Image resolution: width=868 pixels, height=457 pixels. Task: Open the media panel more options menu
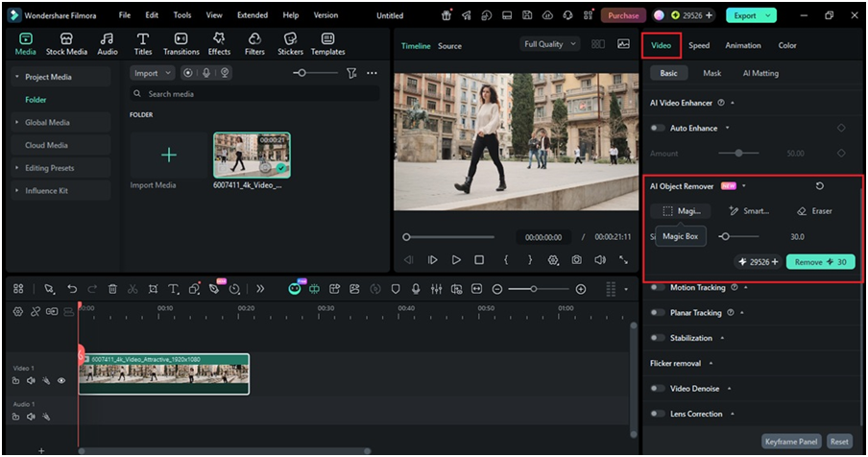pyautogui.click(x=372, y=73)
